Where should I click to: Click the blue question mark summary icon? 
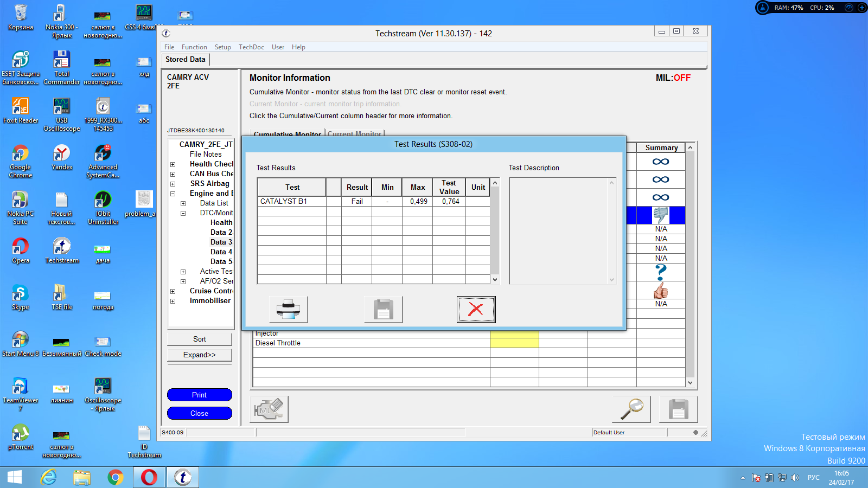click(x=660, y=272)
